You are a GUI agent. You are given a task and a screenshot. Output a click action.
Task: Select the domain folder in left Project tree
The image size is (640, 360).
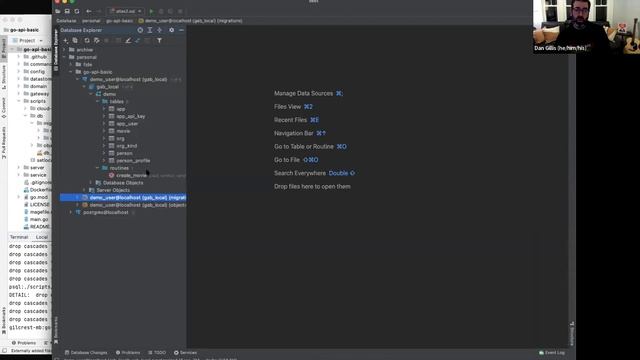tap(38, 86)
